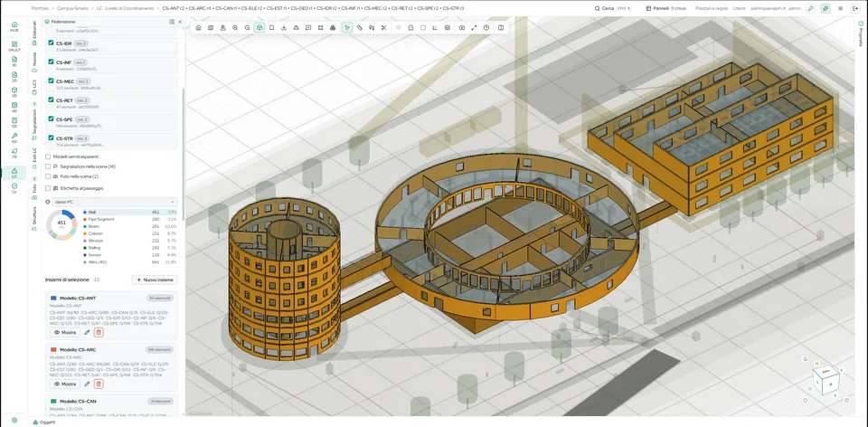
Task: Open settings gear at bottom-left
Action: [x=14, y=421]
